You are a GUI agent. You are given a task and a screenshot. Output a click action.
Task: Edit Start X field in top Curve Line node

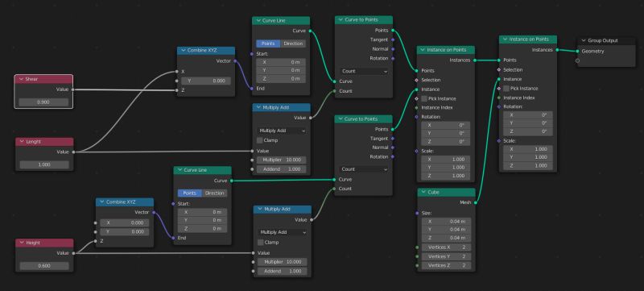click(281, 62)
